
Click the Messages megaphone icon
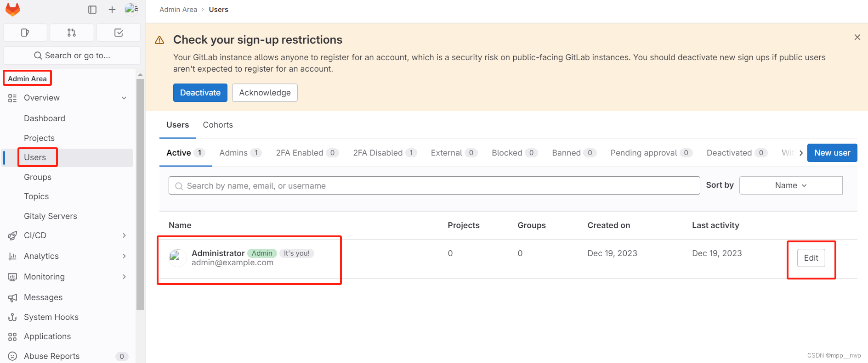tap(12, 297)
